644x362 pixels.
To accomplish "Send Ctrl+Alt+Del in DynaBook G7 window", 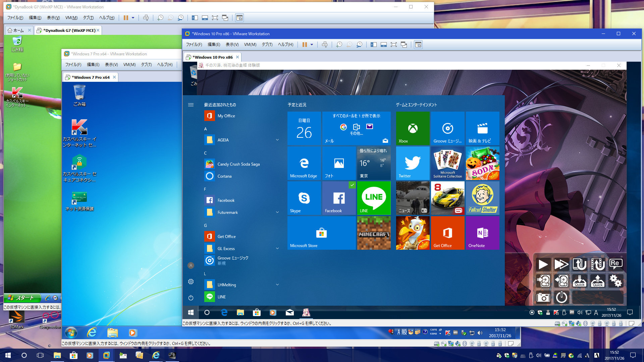I will 146,18.
